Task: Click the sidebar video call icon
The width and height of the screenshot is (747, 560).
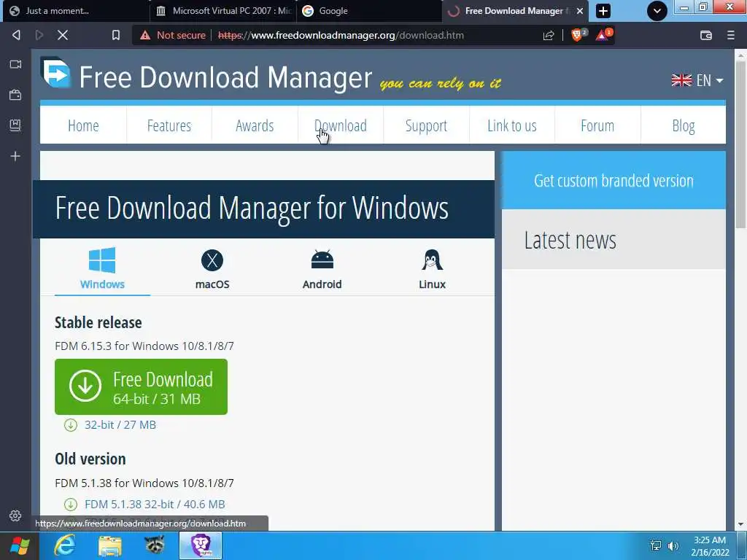Action: pyautogui.click(x=15, y=64)
